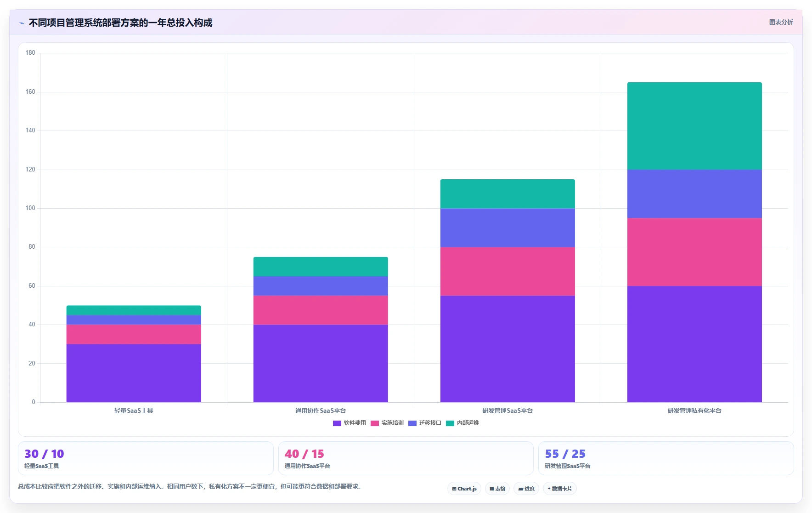Screen dimensions: 812x513
Task: Select the pink 实施培训 segment of 通用协作SaaS平台
Action: click(321, 310)
